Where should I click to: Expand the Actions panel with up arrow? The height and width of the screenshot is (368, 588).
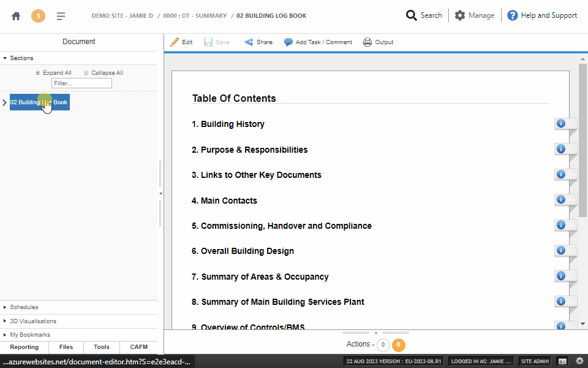375,332
